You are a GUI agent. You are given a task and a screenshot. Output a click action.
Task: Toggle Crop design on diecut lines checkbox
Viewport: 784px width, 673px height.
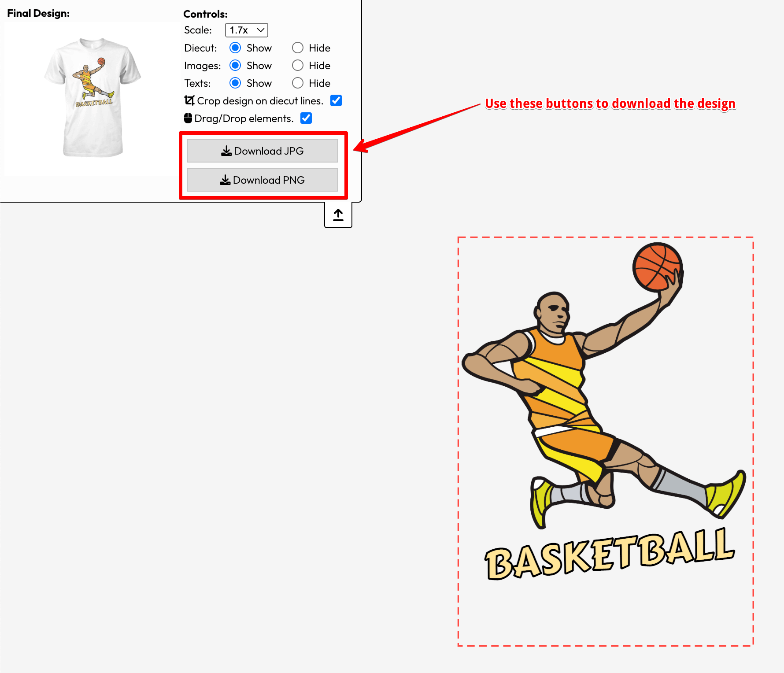click(336, 100)
